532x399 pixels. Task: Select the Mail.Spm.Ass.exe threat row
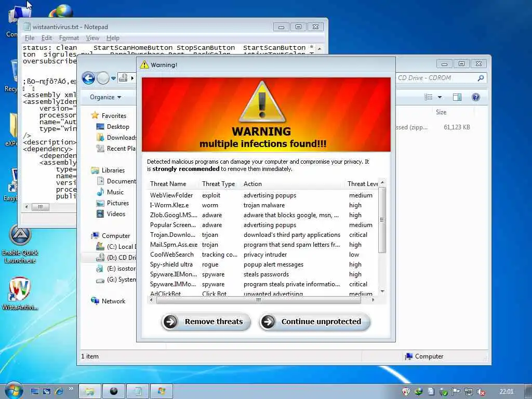pyautogui.click(x=262, y=245)
